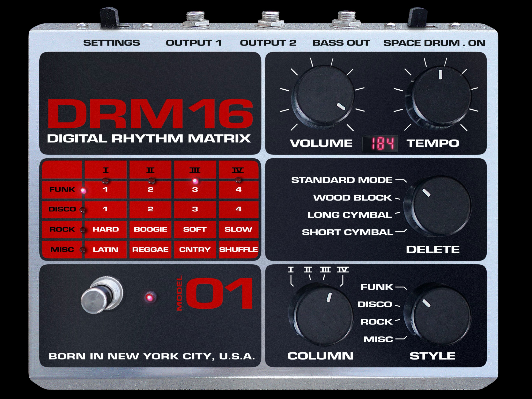Select the Wood Block delete option
Screen dimensions: 532x399
tap(353, 198)
